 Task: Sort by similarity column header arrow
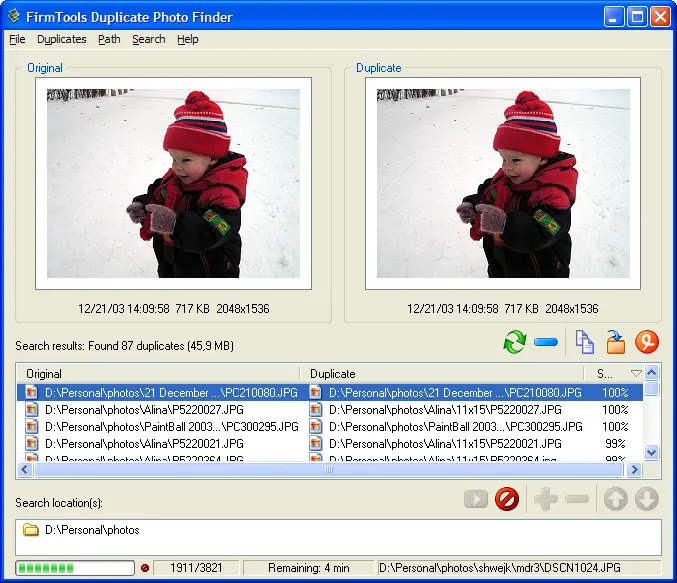pos(636,373)
